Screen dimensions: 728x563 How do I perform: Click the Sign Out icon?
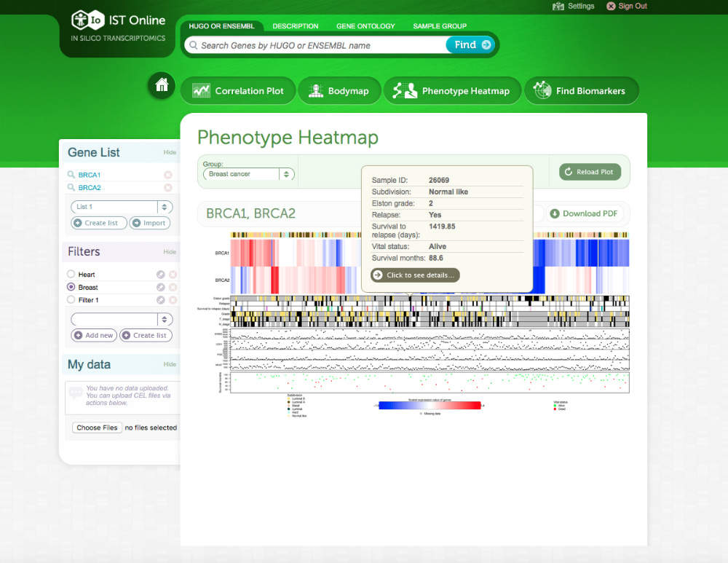coord(611,6)
